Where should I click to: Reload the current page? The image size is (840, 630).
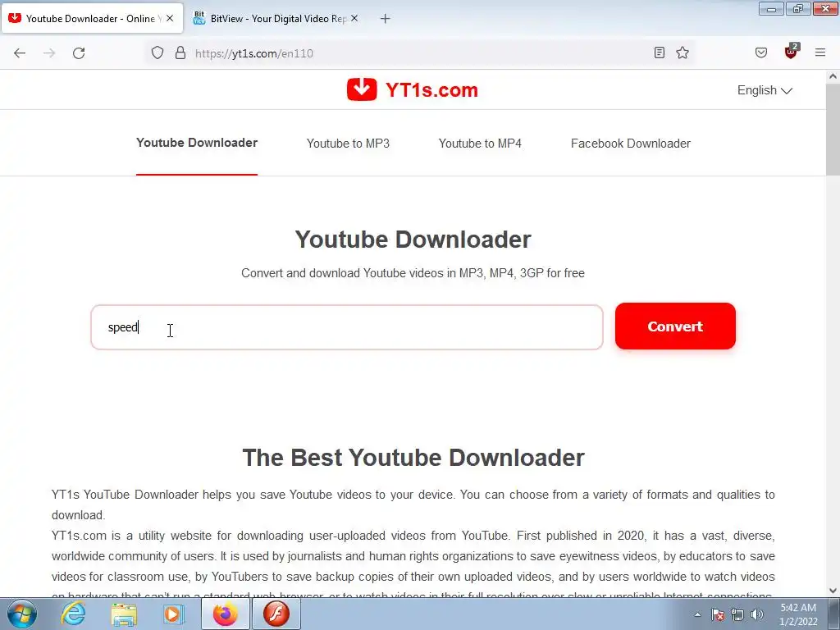[x=79, y=53]
